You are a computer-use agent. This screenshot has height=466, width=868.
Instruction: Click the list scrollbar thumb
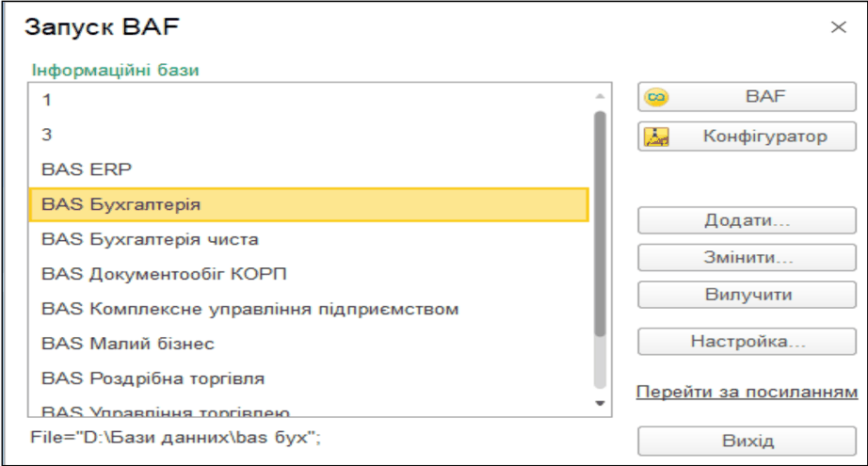(x=600, y=224)
